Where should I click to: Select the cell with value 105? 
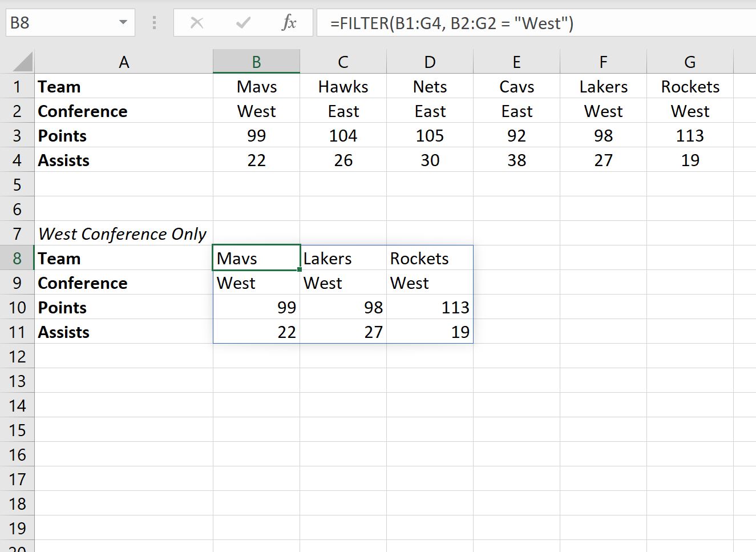[430, 135]
